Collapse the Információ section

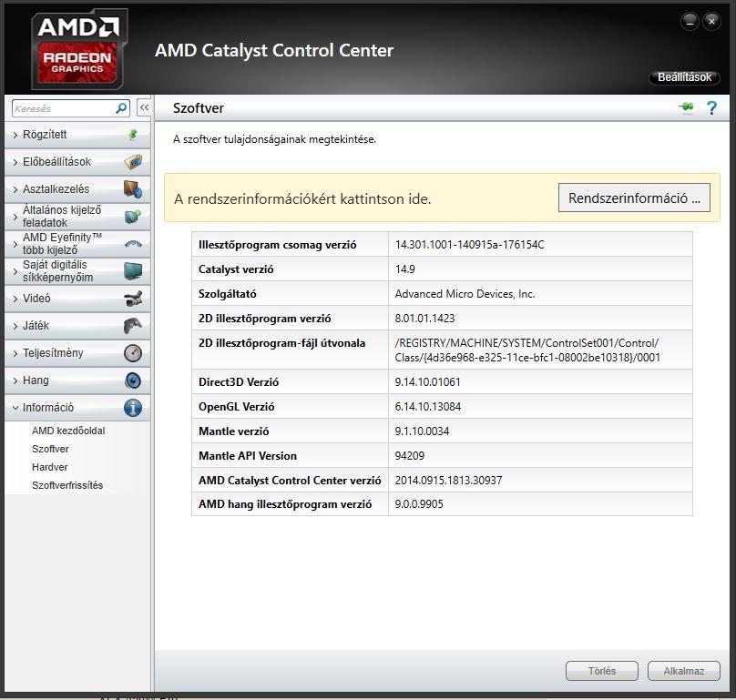[77, 407]
